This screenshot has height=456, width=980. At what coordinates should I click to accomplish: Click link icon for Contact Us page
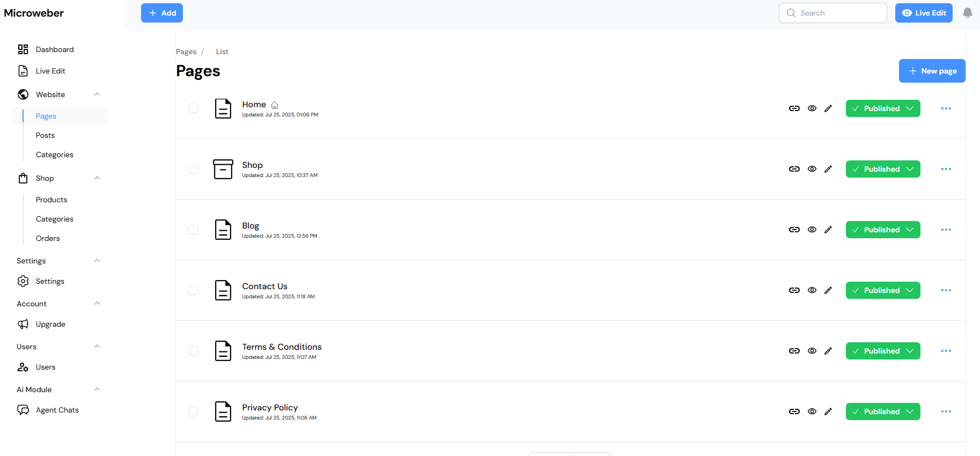[x=794, y=290]
